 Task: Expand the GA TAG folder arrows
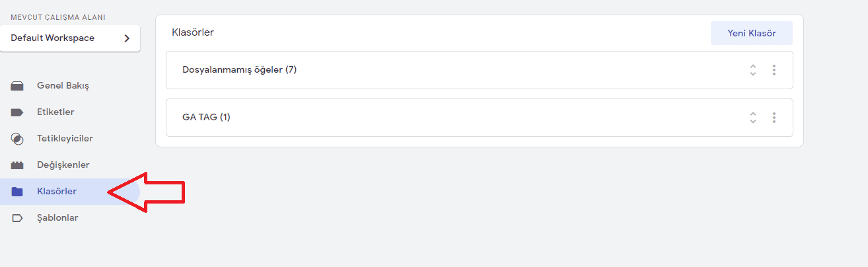tap(752, 118)
